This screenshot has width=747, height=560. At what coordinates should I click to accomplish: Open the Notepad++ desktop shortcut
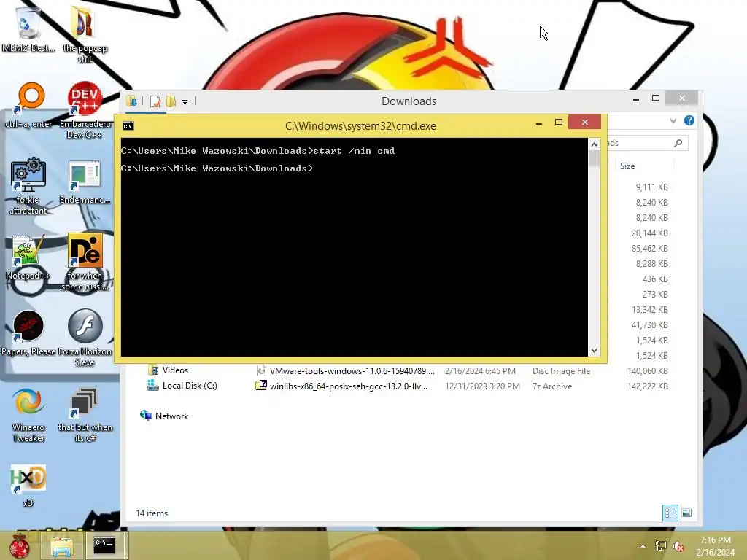tap(28, 257)
